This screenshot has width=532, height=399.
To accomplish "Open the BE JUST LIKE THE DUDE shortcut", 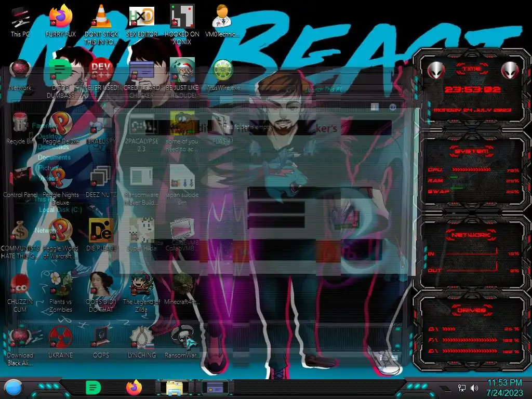I will (x=182, y=78).
